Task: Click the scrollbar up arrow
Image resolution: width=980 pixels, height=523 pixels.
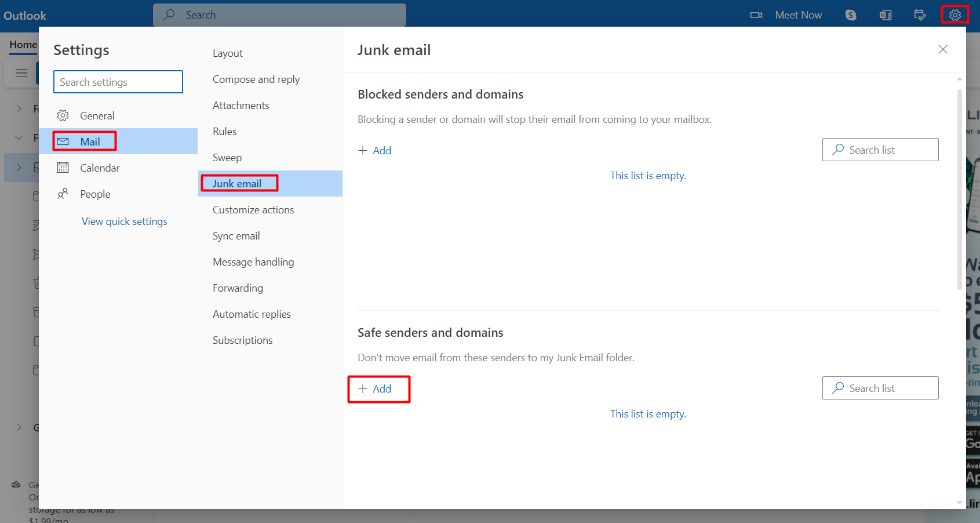Action: point(960,79)
